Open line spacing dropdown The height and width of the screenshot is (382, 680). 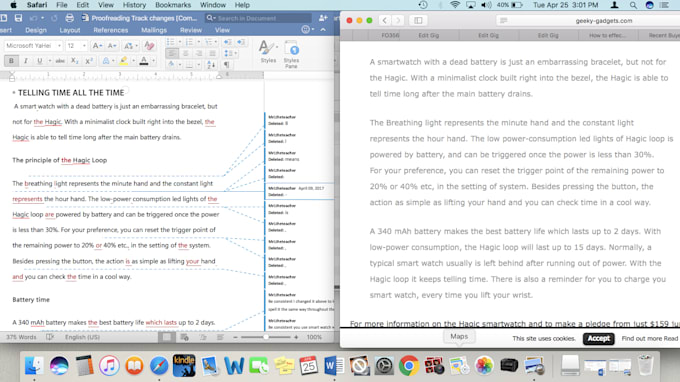tap(229, 53)
